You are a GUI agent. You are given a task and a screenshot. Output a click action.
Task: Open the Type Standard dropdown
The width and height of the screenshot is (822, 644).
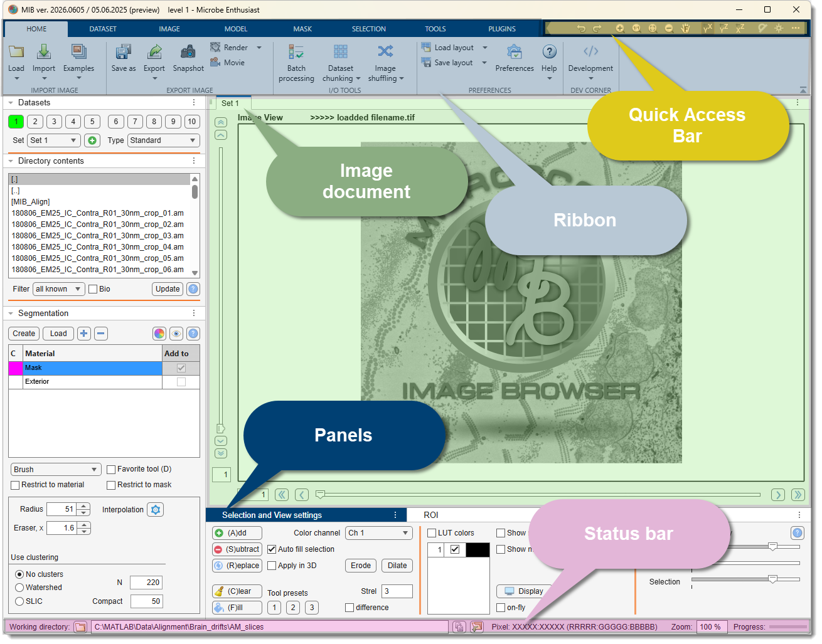point(163,140)
